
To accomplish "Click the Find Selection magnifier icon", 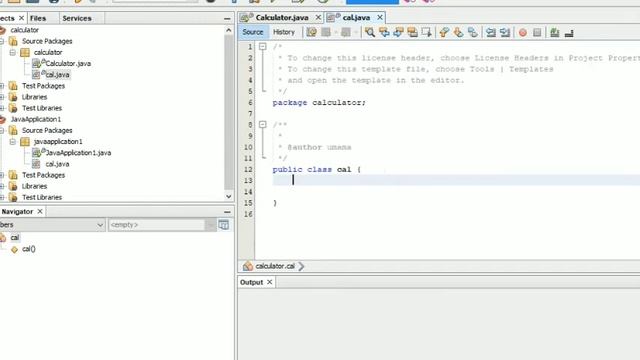I will [370, 32].
